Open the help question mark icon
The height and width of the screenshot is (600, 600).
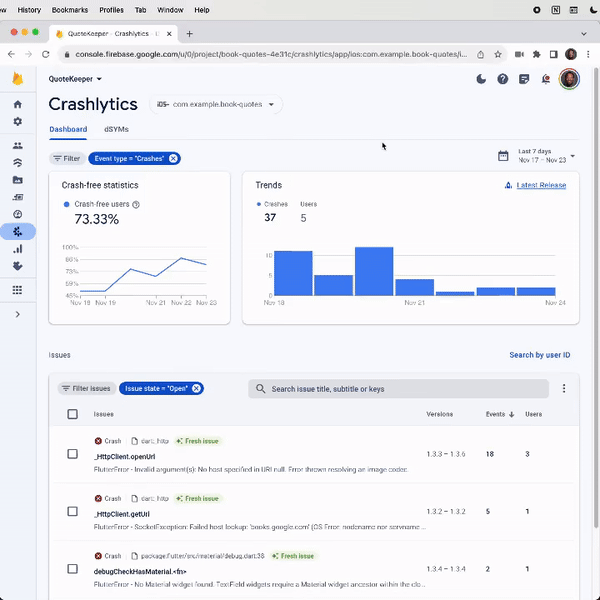tap(503, 79)
